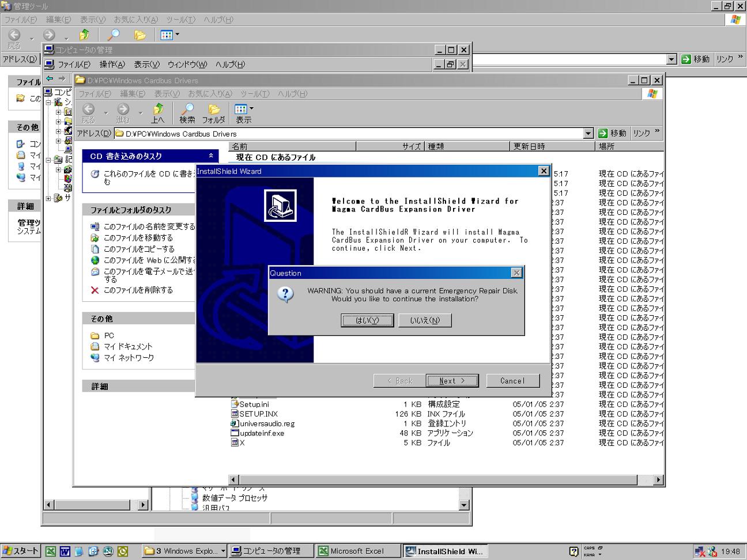This screenshot has height=560, width=747.
Task: Click はい(Y) in the Question dialog
Action: pos(367,320)
